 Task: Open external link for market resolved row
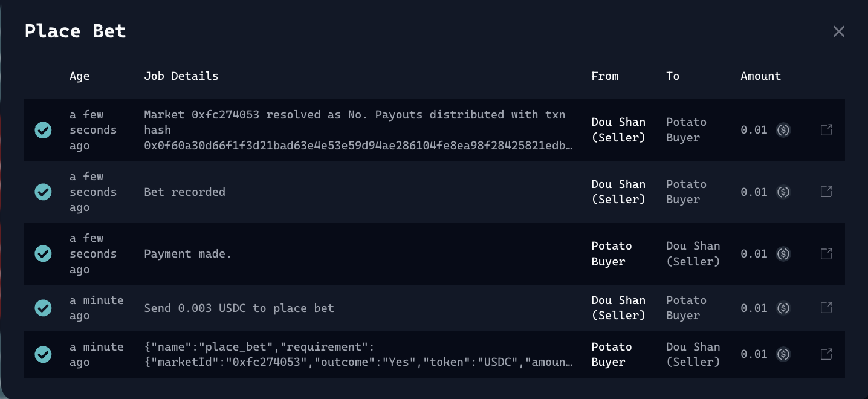826,130
